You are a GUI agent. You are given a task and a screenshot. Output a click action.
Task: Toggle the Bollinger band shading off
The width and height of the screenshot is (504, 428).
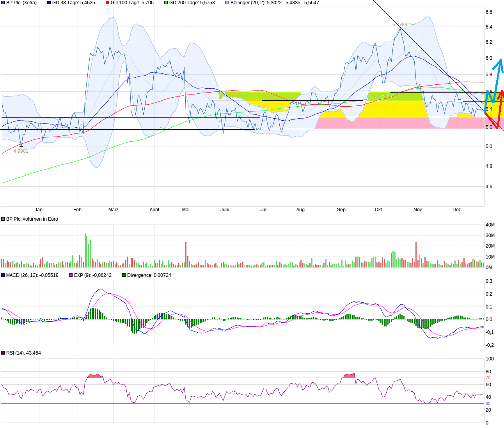[x=227, y=3]
